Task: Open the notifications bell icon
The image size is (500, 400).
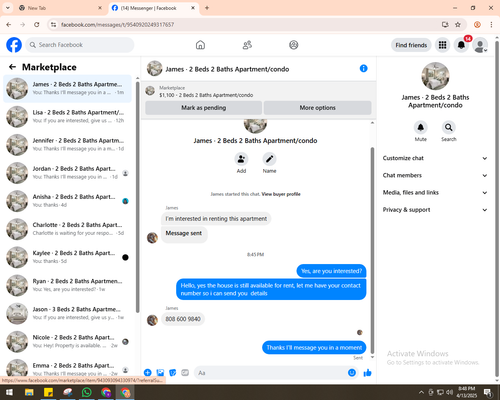Action: tap(461, 45)
